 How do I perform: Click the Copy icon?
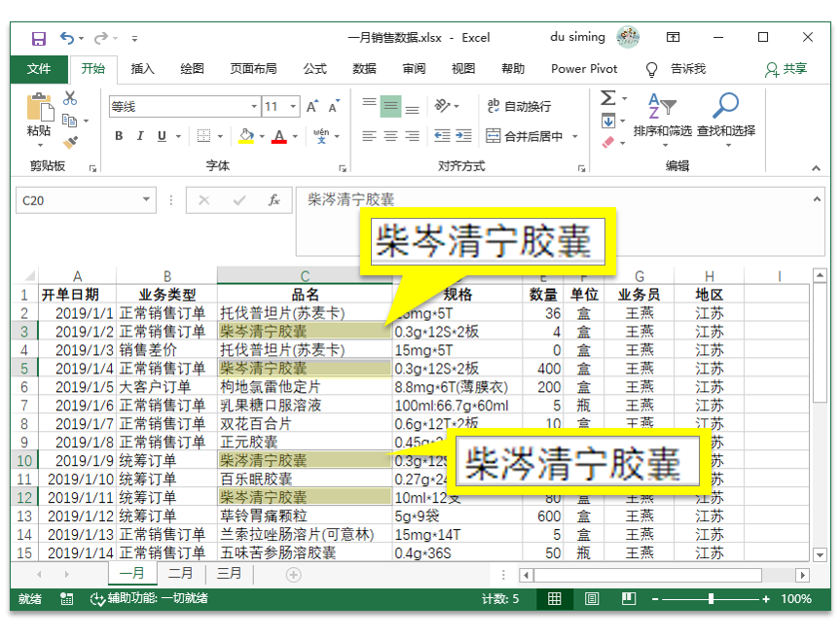(70, 121)
